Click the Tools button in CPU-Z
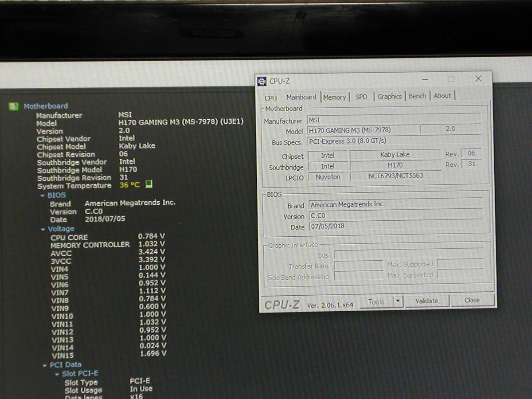532x399 pixels. [x=376, y=301]
